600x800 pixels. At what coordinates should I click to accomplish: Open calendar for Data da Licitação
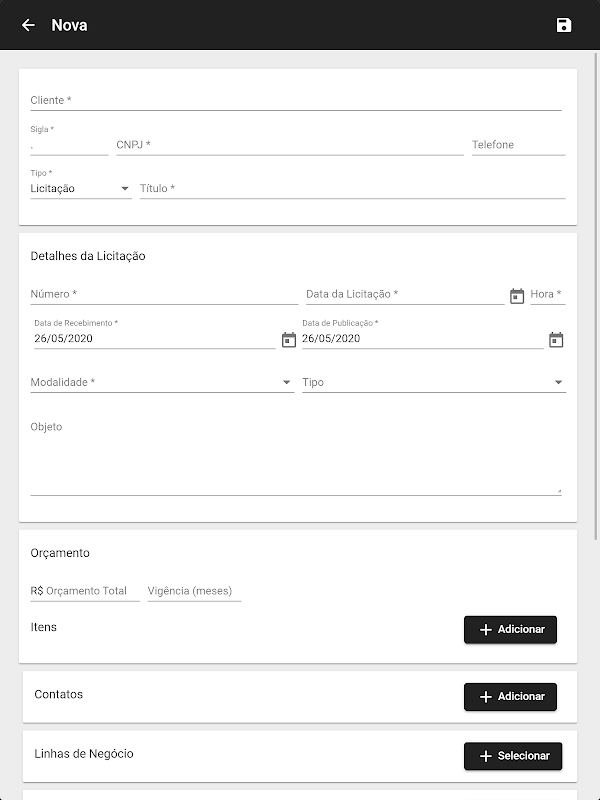(x=517, y=295)
